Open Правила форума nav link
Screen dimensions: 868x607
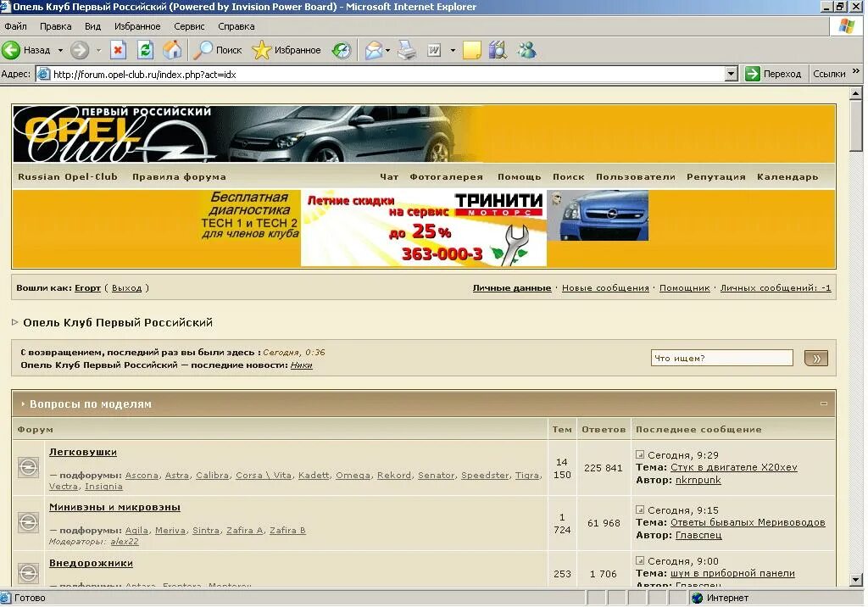click(x=179, y=176)
